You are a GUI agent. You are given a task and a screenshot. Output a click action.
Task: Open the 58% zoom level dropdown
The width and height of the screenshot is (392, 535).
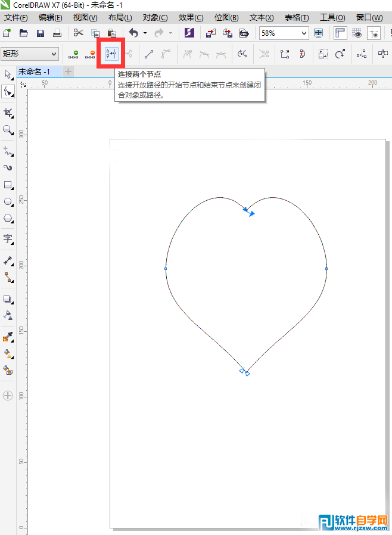tap(304, 33)
